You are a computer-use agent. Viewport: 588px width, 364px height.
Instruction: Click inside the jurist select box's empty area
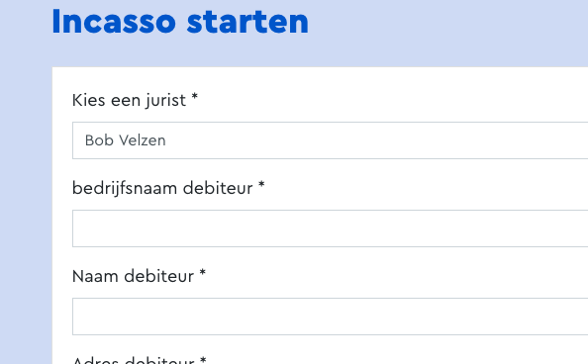pos(375,140)
